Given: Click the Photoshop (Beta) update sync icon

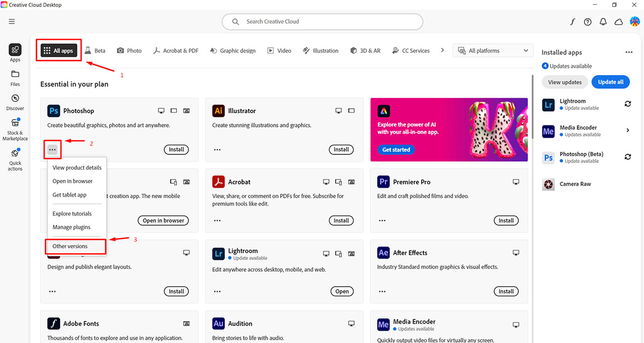Looking at the screenshot, I should (628, 157).
